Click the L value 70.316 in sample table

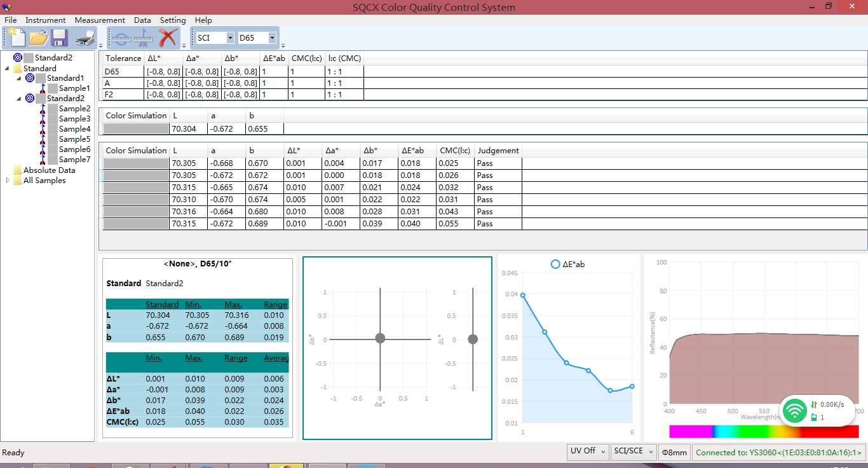tap(184, 212)
